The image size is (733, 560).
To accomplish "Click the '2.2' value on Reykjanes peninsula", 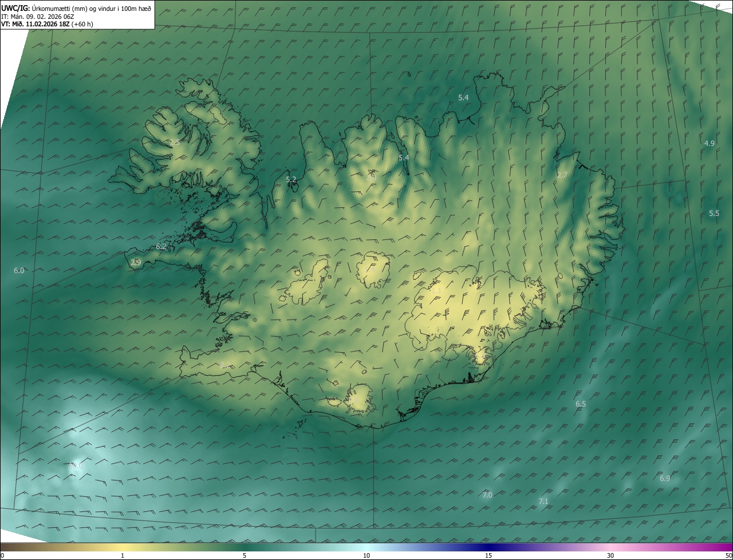I will (x=224, y=365).
